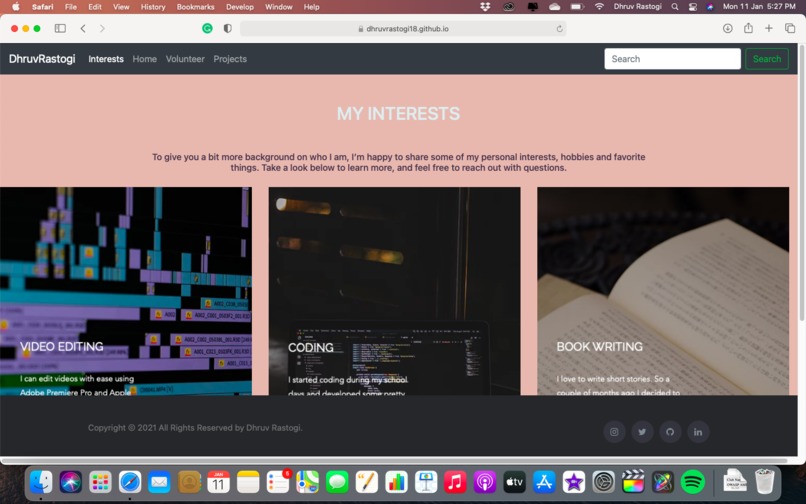
Task: Click into the website Search field
Action: (x=672, y=59)
